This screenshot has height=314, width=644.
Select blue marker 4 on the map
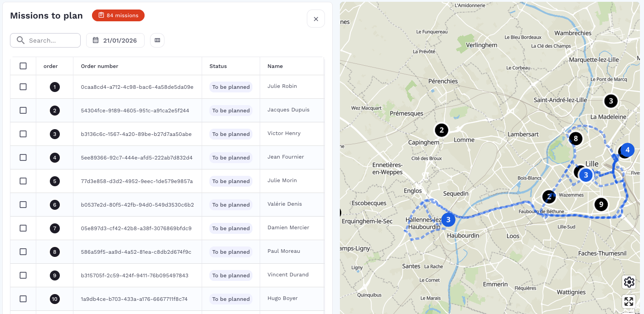pyautogui.click(x=627, y=150)
